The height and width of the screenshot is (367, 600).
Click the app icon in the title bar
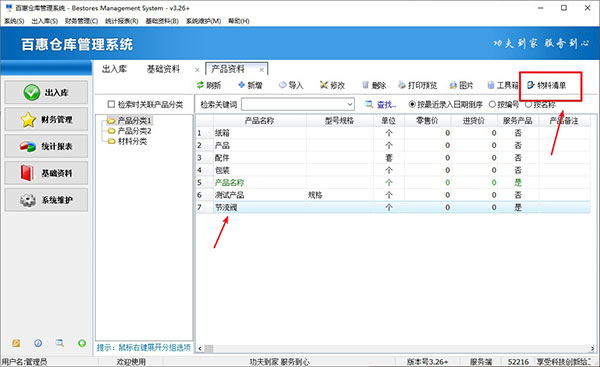tap(9, 8)
